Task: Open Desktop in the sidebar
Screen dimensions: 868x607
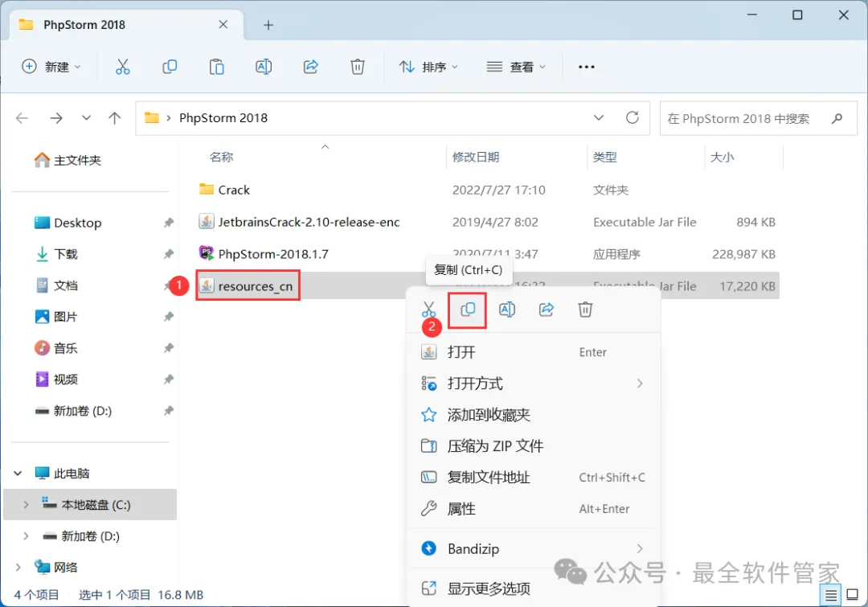Action: click(68, 223)
